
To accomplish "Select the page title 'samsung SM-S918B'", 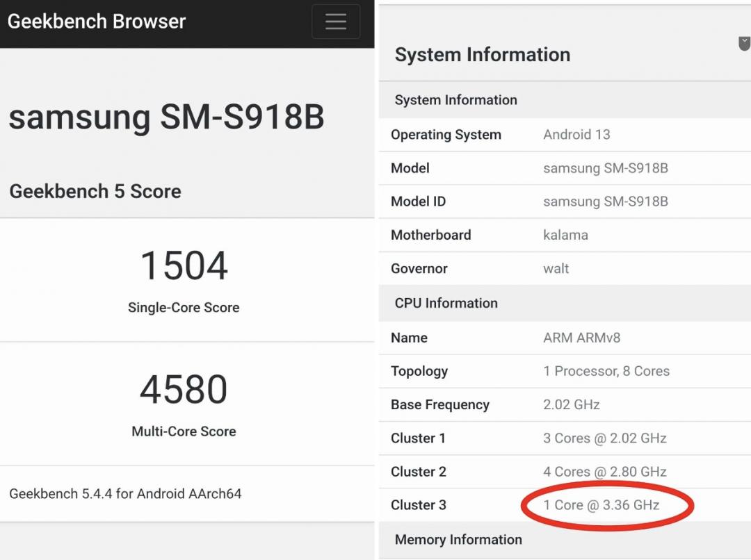I will pyautogui.click(x=167, y=117).
